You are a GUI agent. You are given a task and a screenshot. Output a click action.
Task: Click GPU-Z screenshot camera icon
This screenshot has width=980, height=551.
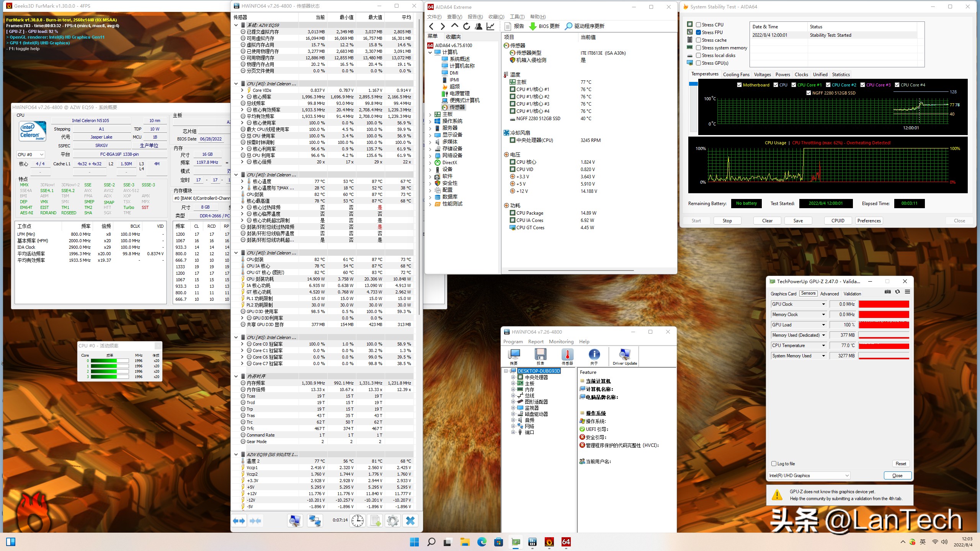pyautogui.click(x=887, y=292)
